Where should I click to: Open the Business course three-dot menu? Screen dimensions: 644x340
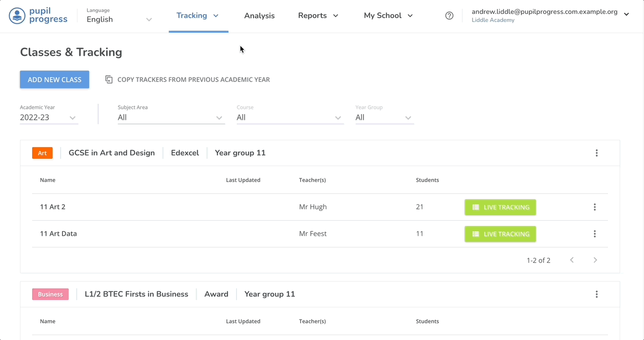596,294
